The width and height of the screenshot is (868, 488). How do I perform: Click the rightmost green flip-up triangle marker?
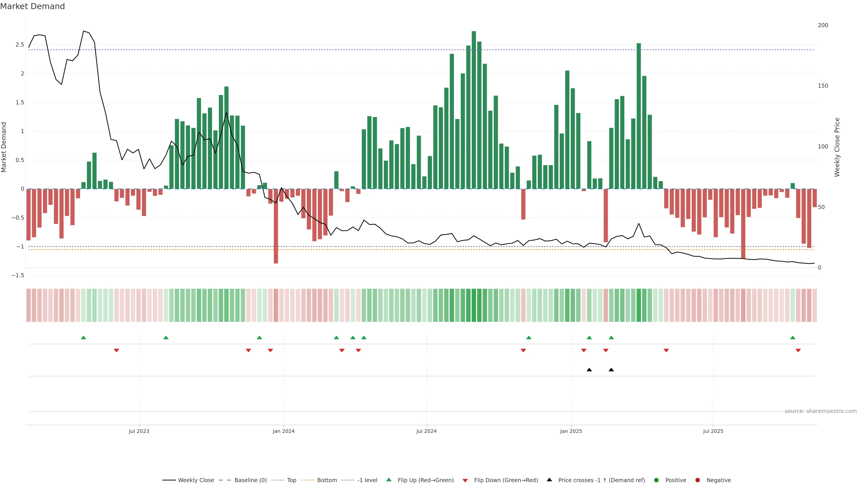coord(793,338)
